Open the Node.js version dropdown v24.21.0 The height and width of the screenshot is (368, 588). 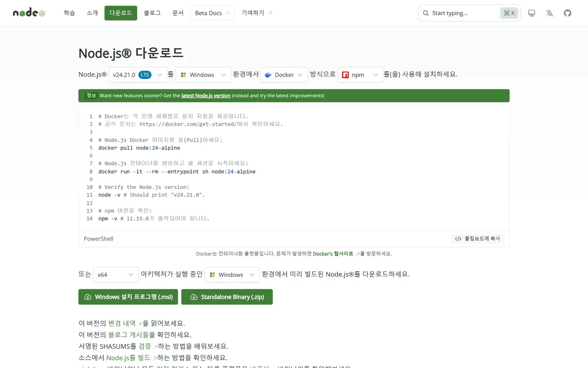click(x=138, y=75)
